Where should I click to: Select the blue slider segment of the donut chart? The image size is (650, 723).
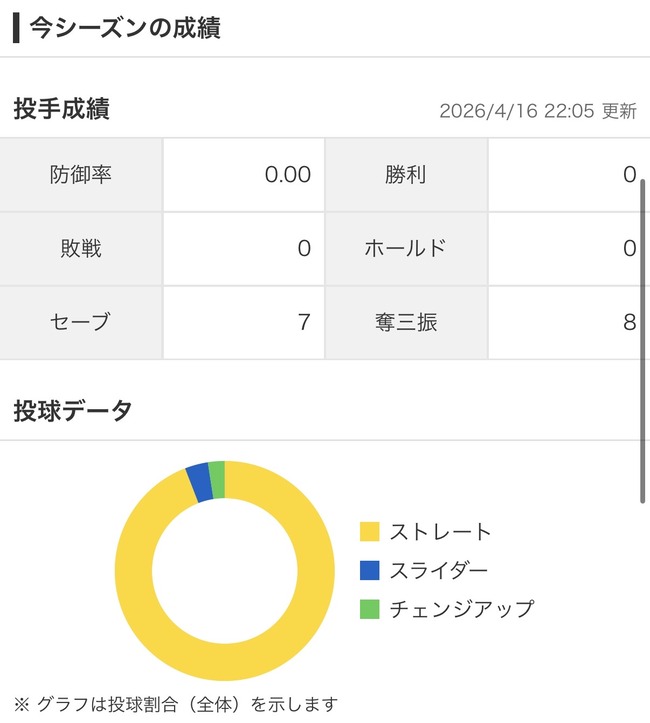(199, 482)
